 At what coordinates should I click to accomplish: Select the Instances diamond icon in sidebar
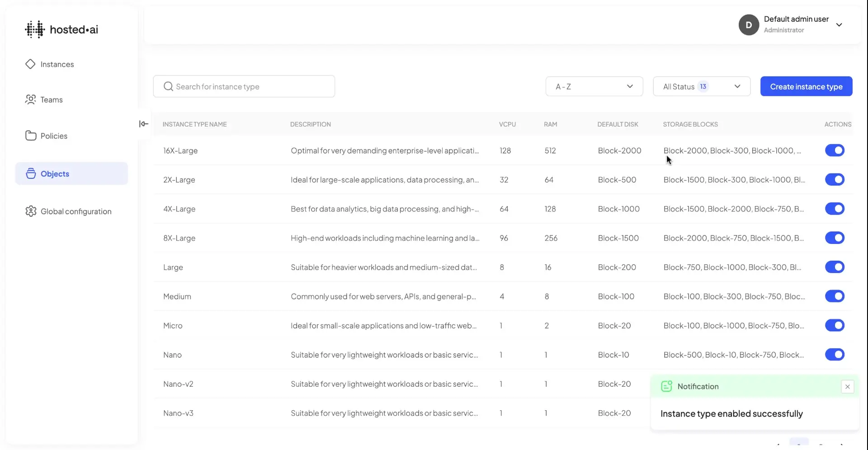coord(30,64)
